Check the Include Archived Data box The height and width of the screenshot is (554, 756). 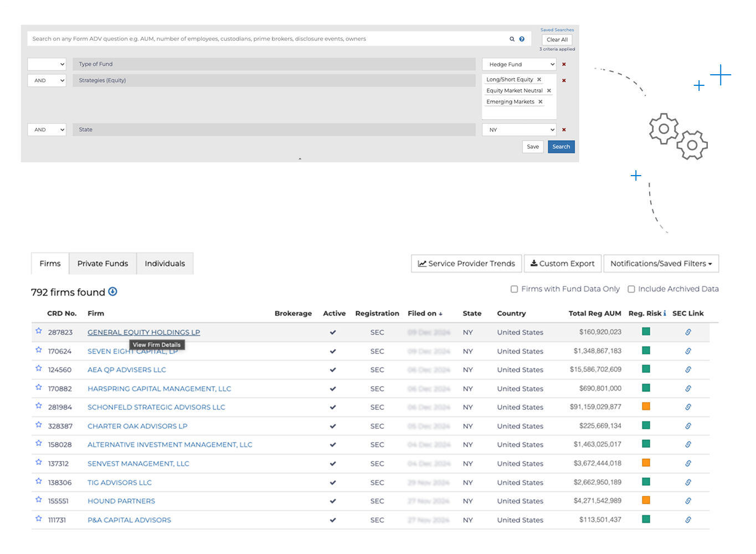click(631, 289)
